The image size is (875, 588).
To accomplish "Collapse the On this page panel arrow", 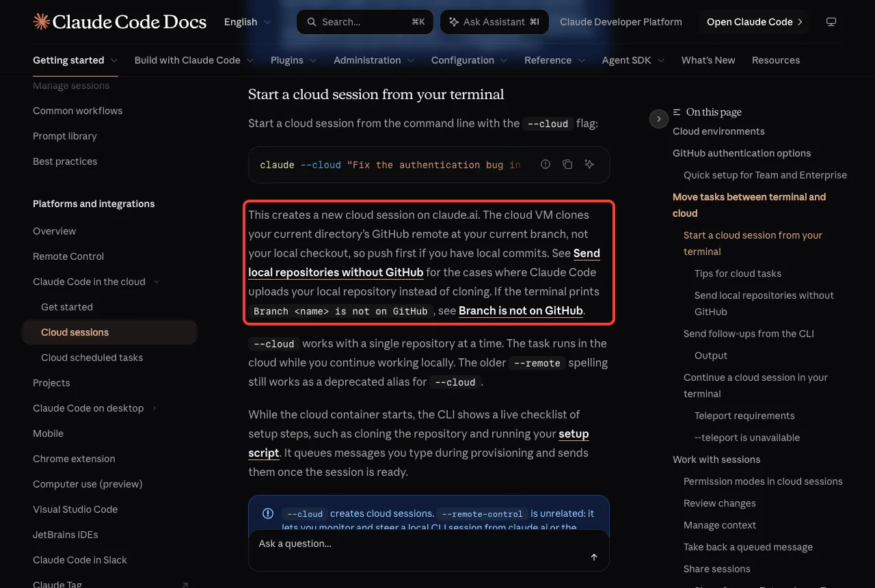I will (x=658, y=119).
